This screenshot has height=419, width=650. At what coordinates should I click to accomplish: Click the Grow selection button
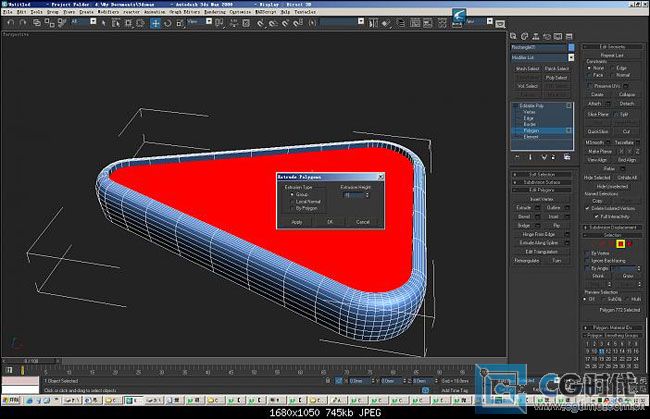click(x=628, y=276)
